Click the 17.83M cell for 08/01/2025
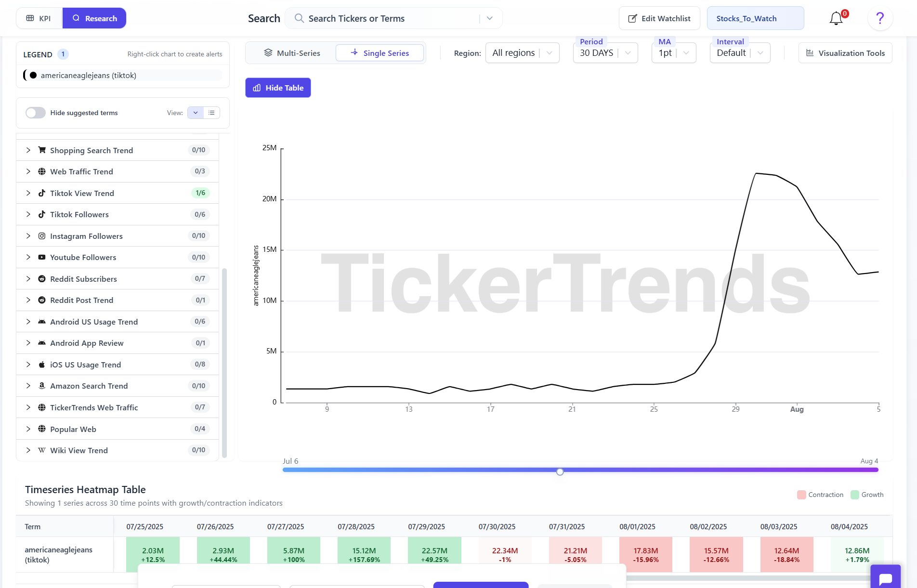 coord(646,555)
